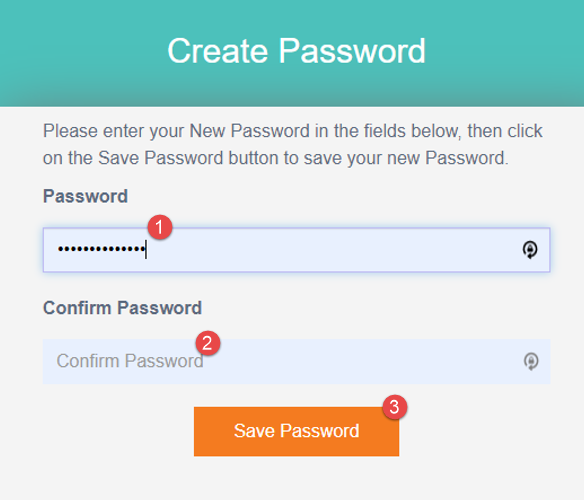Click the password manager icon in Password field
The width and height of the screenshot is (584, 500).
(x=530, y=250)
